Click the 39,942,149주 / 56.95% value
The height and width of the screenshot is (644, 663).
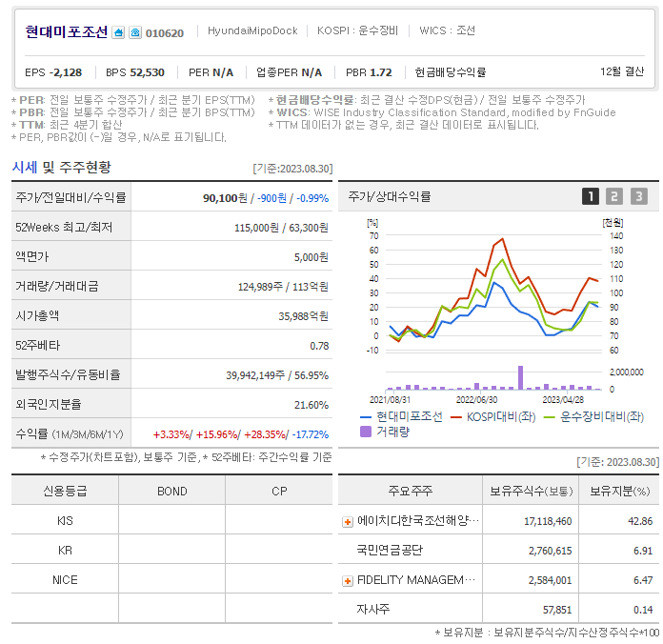277,375
